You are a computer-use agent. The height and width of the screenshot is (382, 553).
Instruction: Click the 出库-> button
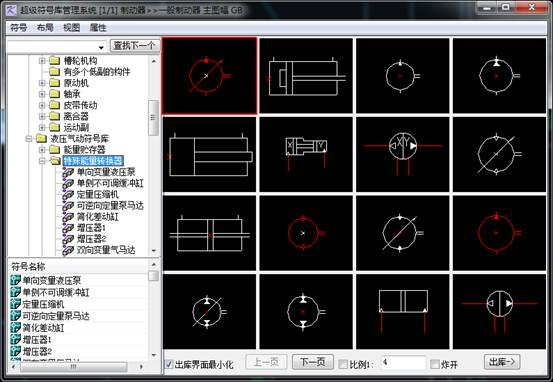click(x=502, y=362)
